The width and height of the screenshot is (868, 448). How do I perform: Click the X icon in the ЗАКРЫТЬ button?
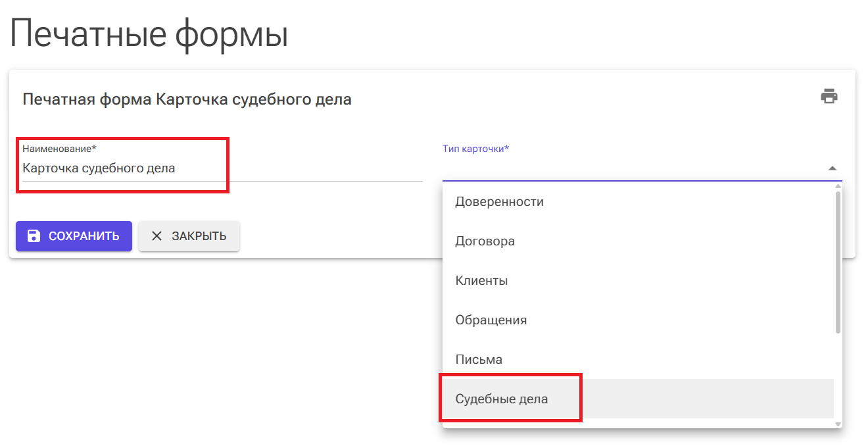[x=156, y=236]
